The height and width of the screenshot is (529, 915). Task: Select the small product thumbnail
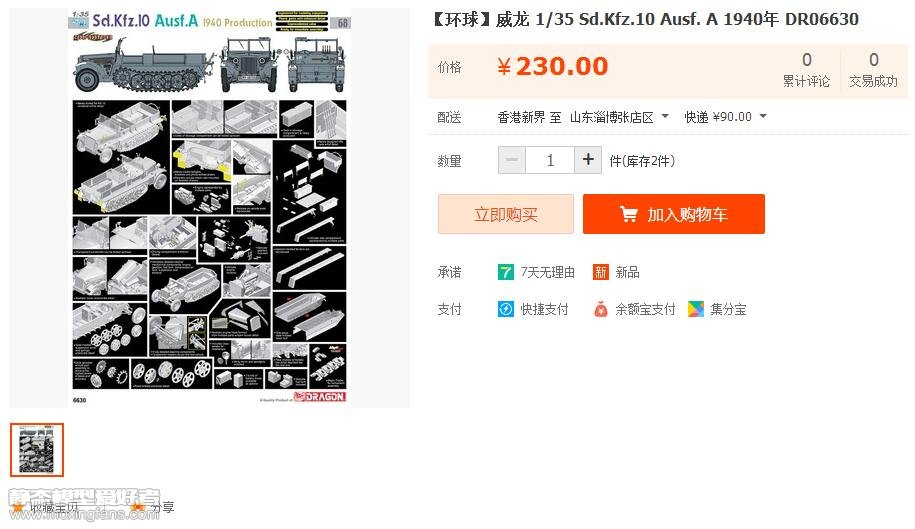coord(37,450)
